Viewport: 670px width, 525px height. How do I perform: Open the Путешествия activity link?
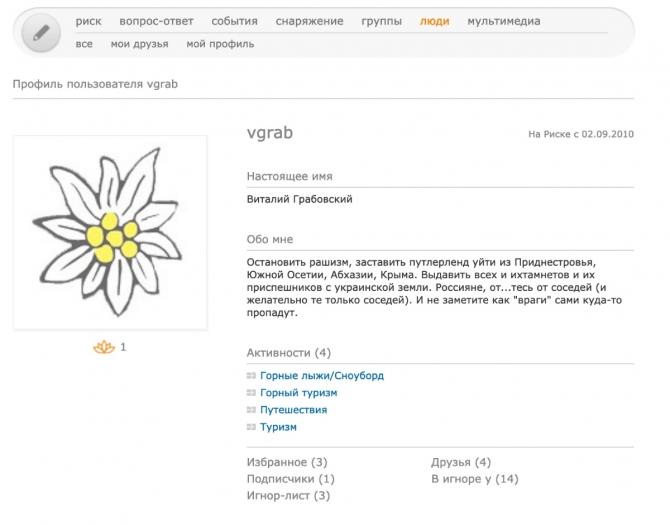point(294,410)
